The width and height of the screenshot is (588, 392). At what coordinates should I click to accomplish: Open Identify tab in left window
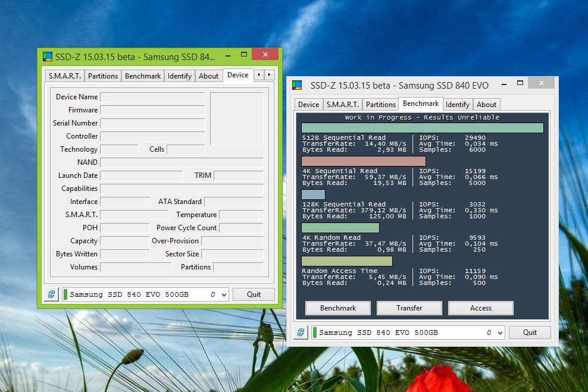point(180,76)
